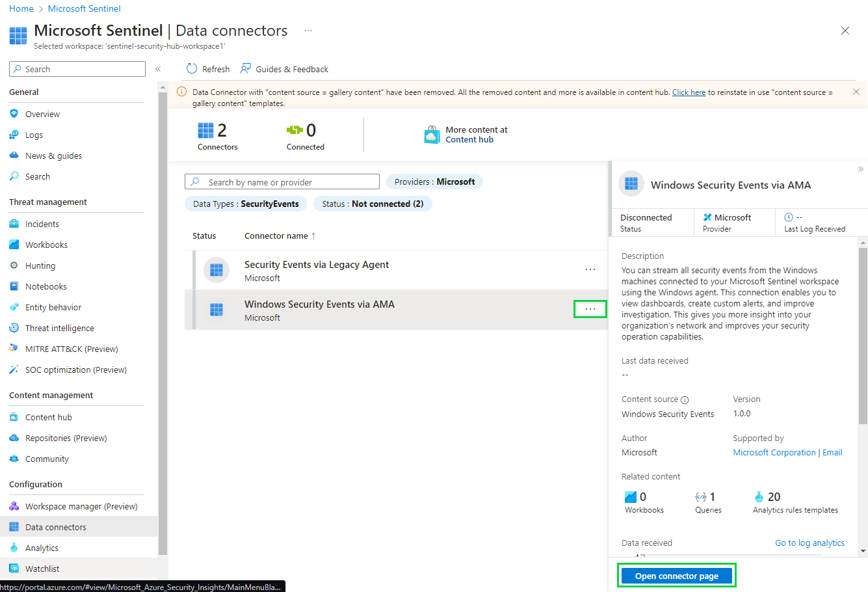Open Content hub bag icon in sidebar
The width and height of the screenshot is (868, 592).
(14, 417)
